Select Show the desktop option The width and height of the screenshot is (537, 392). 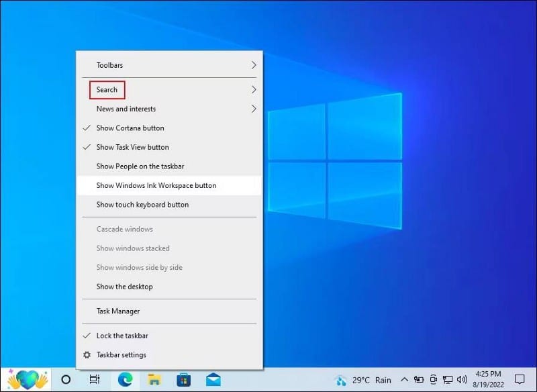pos(124,287)
